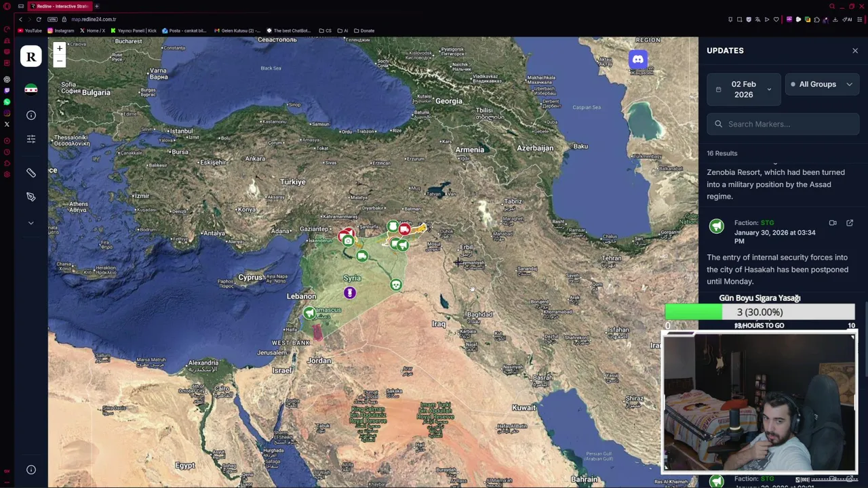Open the AI bookmarks folder

pyautogui.click(x=343, y=30)
